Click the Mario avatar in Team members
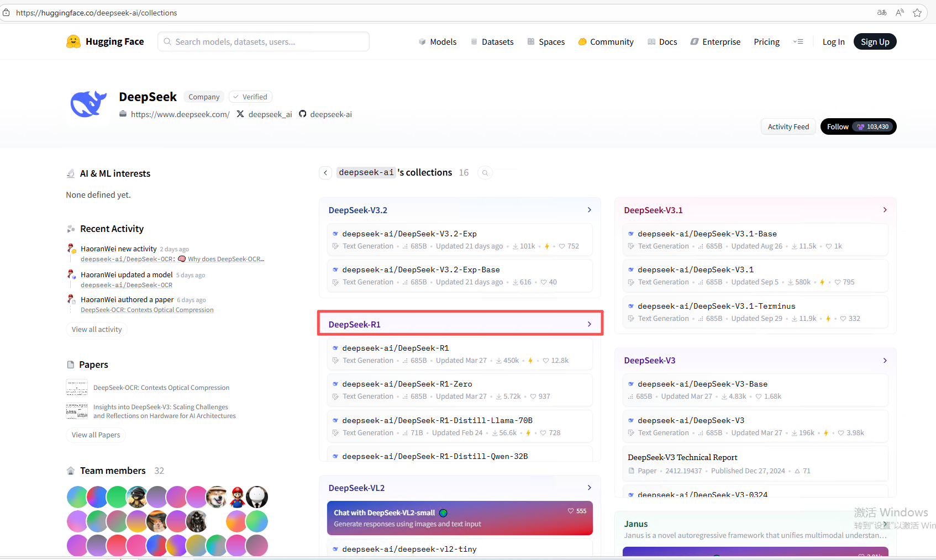Image resolution: width=936 pixels, height=560 pixels. click(x=237, y=497)
